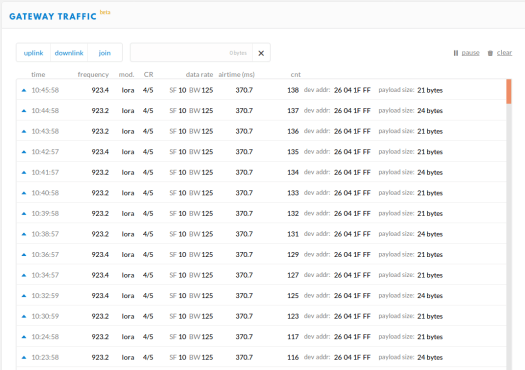This screenshot has height=370, width=525.
Task: Click frequency 923.2 in 10:43:58 row
Action: tap(100, 131)
